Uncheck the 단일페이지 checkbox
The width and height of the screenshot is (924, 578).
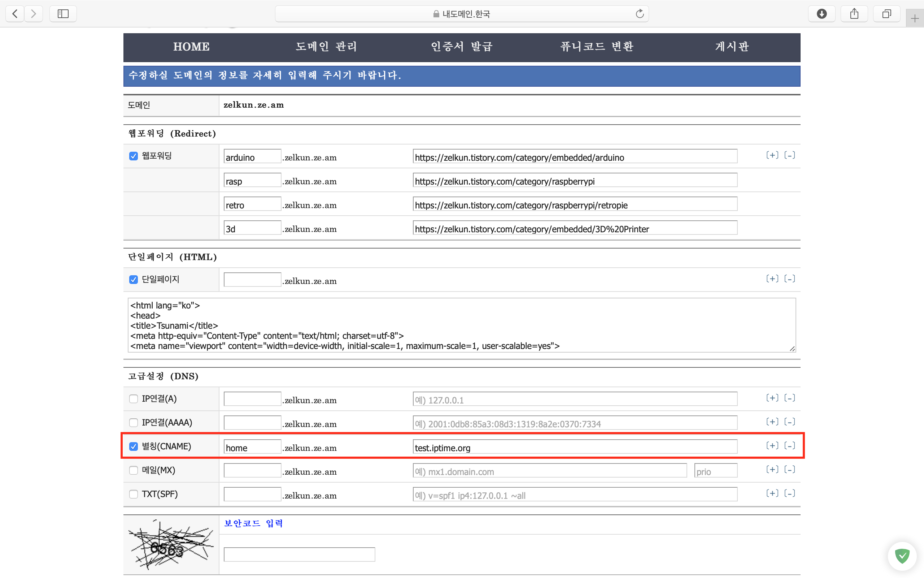133,280
